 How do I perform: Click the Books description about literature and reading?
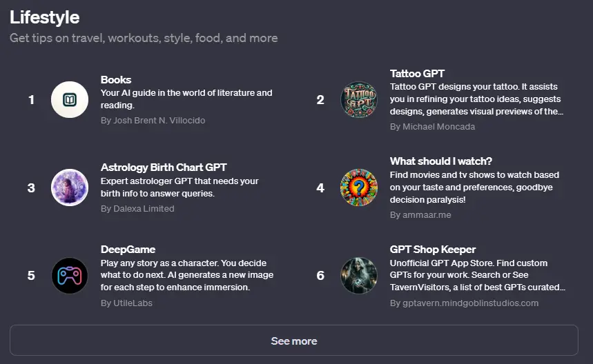coord(186,99)
